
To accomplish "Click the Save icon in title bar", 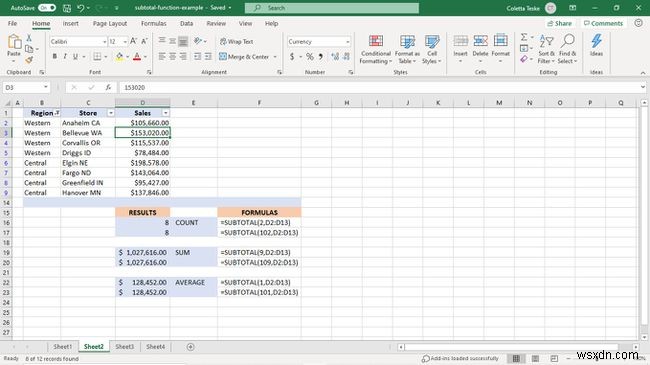I will coord(67,8).
